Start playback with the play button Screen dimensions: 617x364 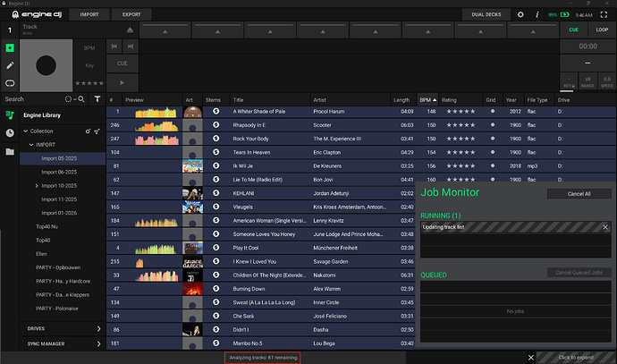pyautogui.click(x=122, y=82)
